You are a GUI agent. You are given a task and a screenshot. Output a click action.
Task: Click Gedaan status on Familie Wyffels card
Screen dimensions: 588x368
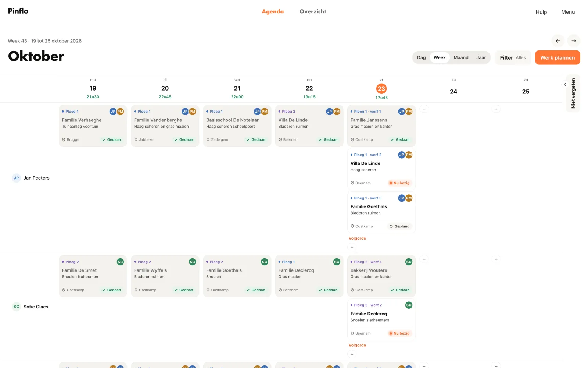coord(184,290)
